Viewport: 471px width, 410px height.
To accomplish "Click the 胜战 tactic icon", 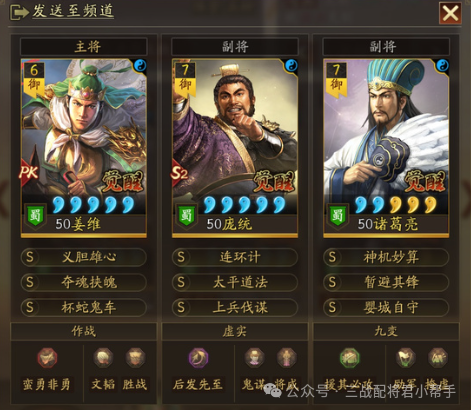I will tap(135, 358).
